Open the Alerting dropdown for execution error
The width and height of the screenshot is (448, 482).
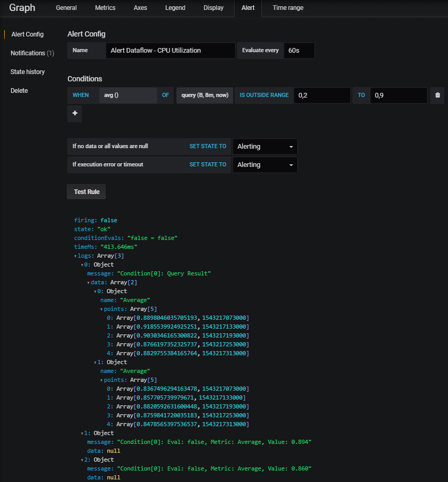(264, 164)
